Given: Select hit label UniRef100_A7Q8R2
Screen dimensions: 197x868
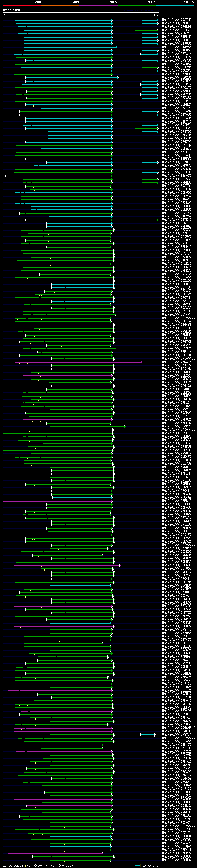Looking at the screenshot, I should (177, 772).
